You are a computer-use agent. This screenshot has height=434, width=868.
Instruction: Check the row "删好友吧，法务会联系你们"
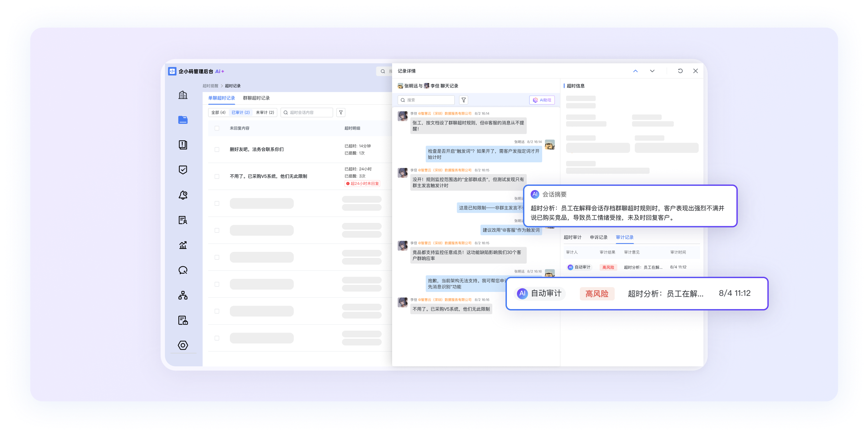point(217,149)
